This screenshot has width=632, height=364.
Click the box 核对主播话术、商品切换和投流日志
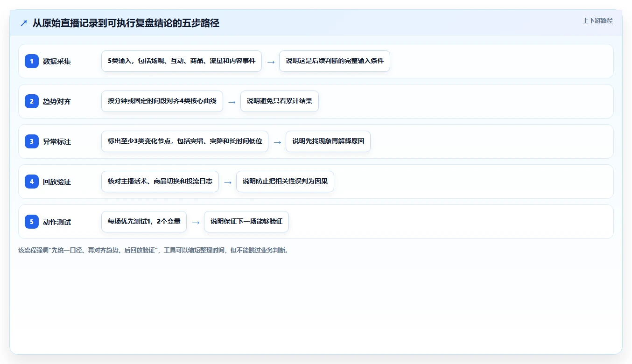pyautogui.click(x=160, y=182)
